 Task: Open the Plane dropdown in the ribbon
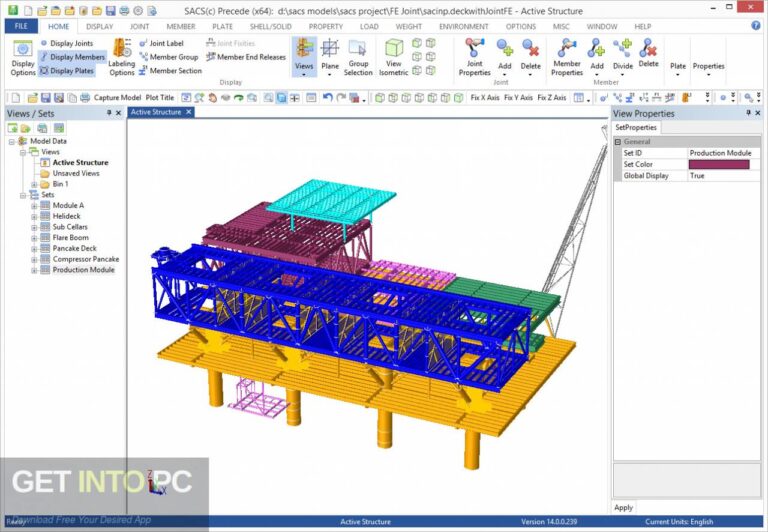pyautogui.click(x=330, y=57)
